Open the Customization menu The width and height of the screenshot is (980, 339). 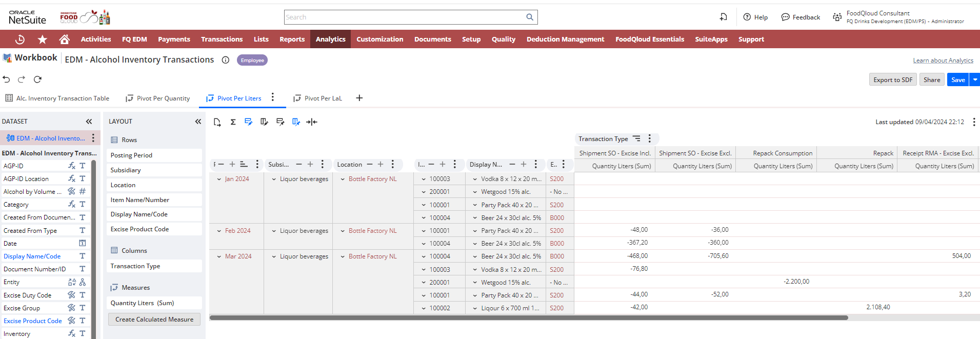pos(380,39)
